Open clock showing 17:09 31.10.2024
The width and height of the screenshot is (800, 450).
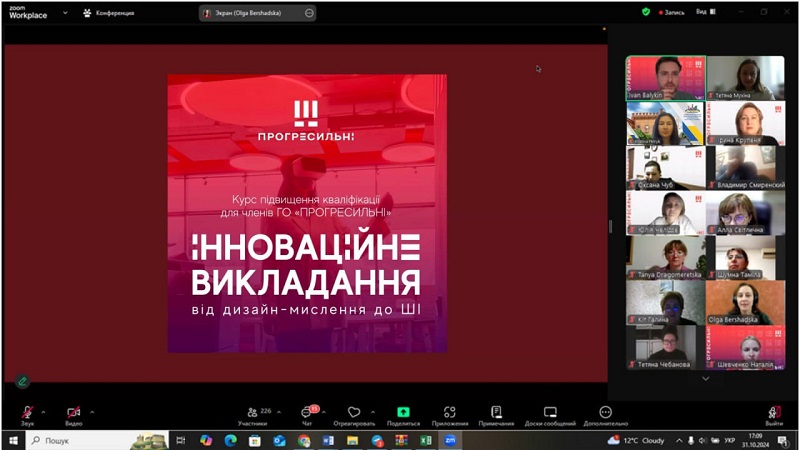coord(755,440)
